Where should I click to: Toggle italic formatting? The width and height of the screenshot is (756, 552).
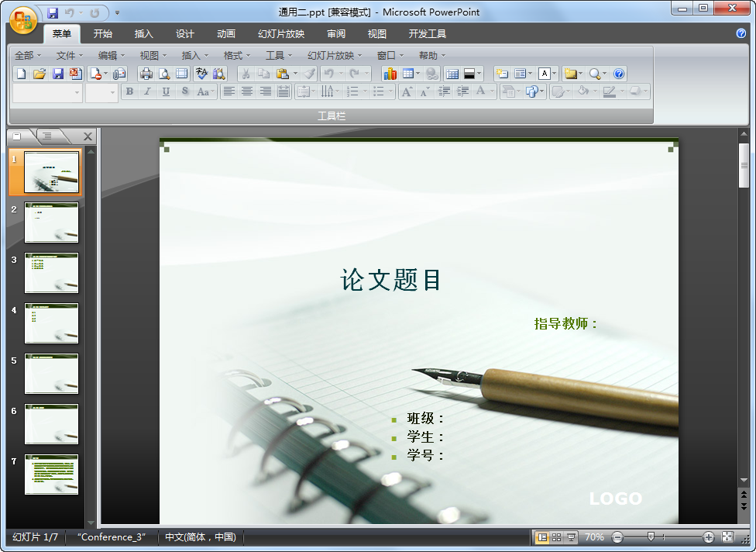pos(147,91)
